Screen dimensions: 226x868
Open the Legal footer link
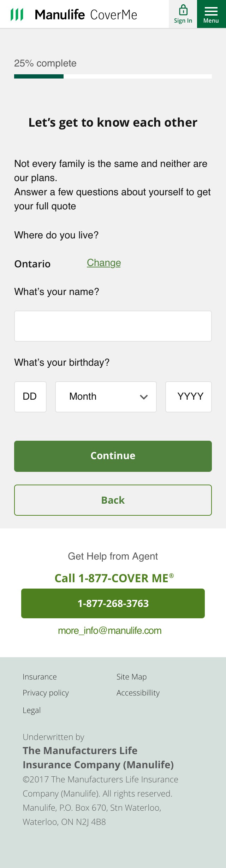tap(32, 710)
